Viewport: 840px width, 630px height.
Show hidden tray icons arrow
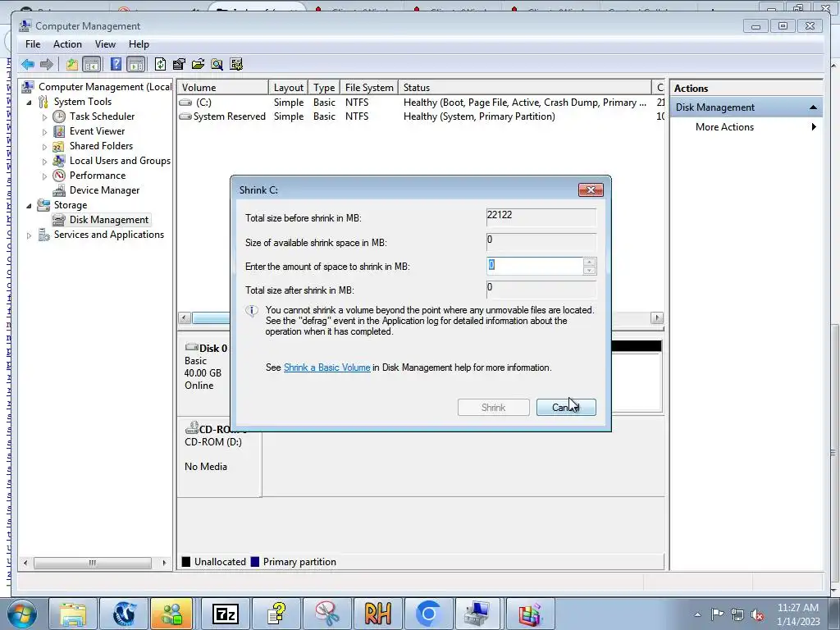click(x=697, y=615)
